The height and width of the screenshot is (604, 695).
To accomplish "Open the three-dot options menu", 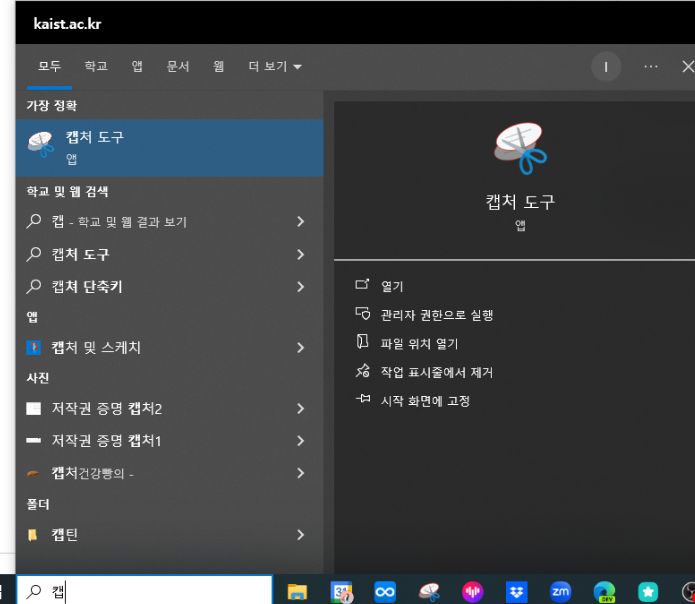I will click(651, 66).
